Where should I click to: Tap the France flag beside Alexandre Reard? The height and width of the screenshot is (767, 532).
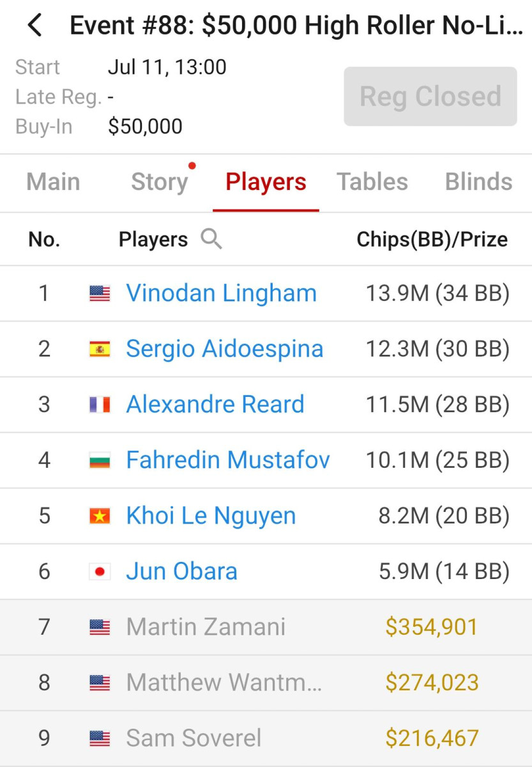(x=100, y=405)
